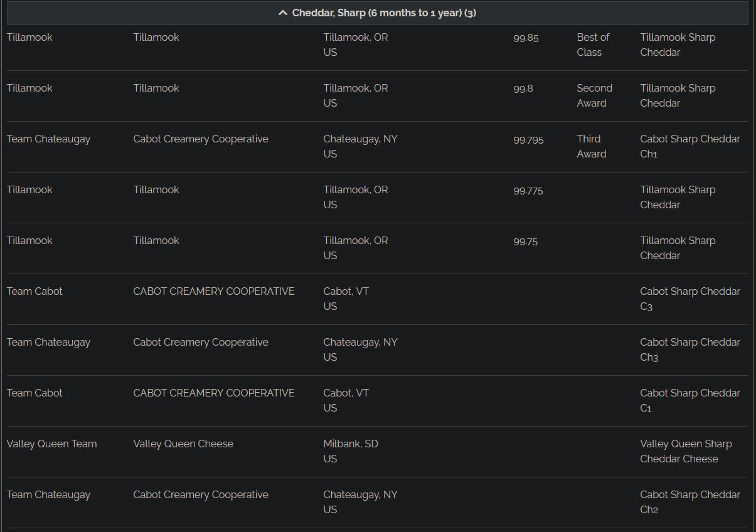The image size is (756, 532).
Task: Click Tillamook maker in the Best of Class row
Action: 29,37
